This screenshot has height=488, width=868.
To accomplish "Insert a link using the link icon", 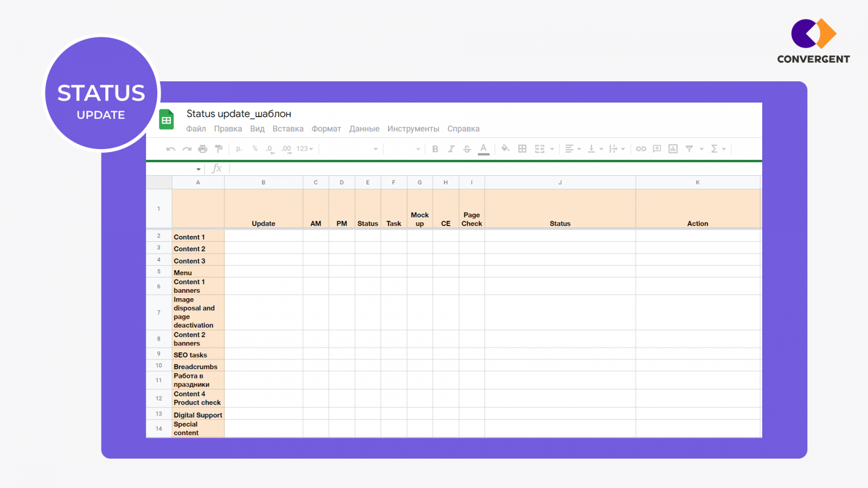I will (641, 149).
